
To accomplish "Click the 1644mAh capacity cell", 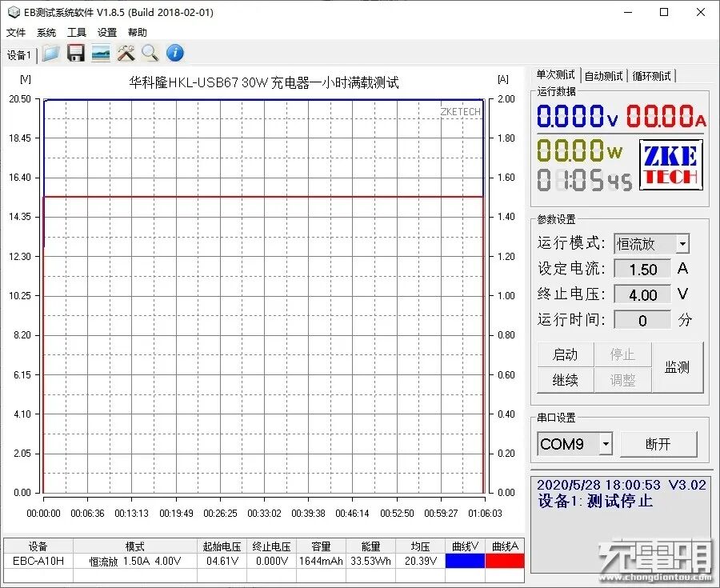I will pos(321,561).
